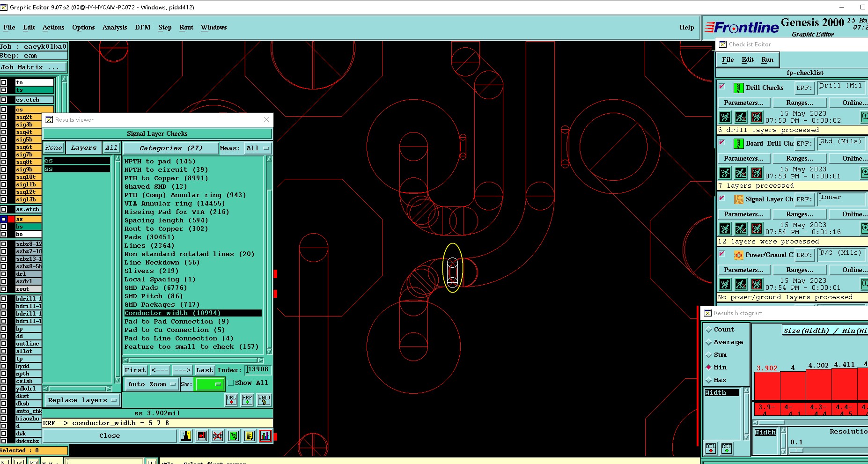Click the crossed-out REF icon
This screenshot has height=464, width=868.
pos(218,436)
